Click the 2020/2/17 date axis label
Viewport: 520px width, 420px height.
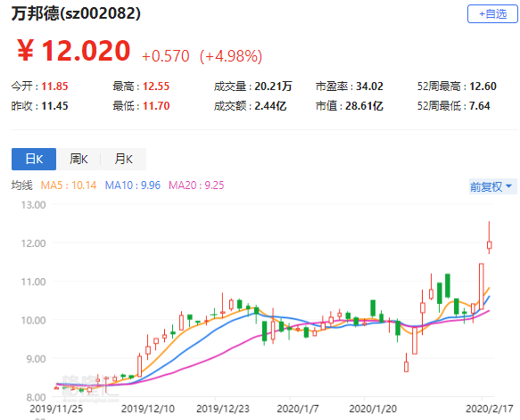point(489,408)
